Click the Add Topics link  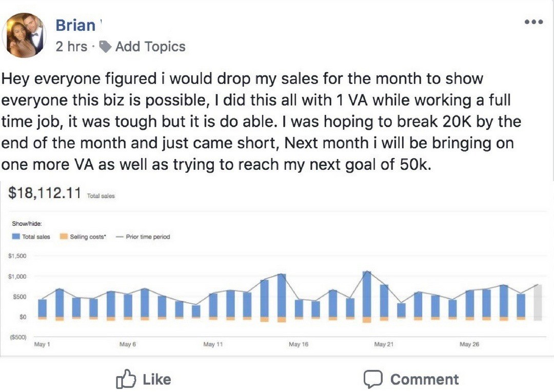tap(150, 46)
